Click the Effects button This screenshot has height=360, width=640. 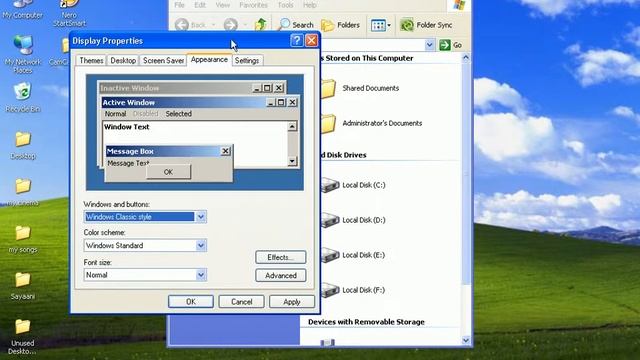tap(280, 257)
